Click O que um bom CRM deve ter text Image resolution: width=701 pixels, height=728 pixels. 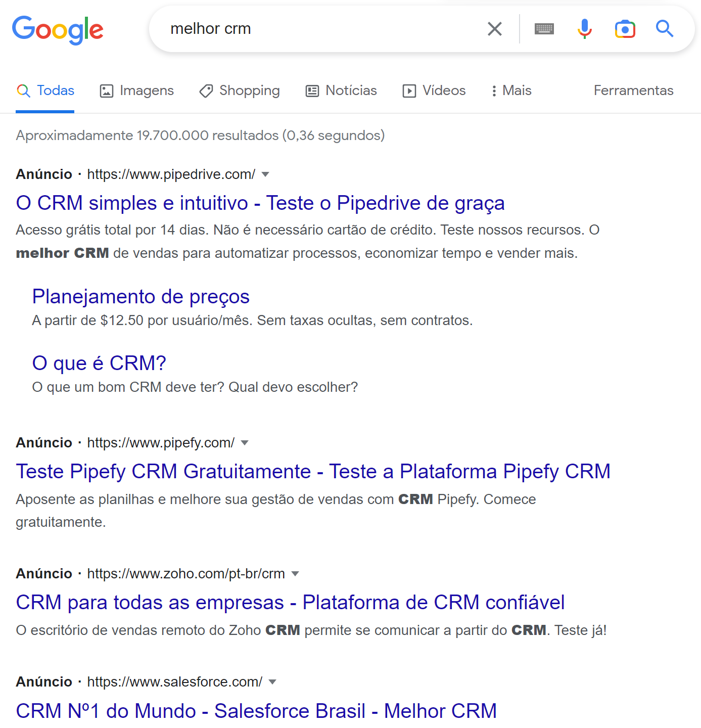pyautogui.click(x=195, y=387)
